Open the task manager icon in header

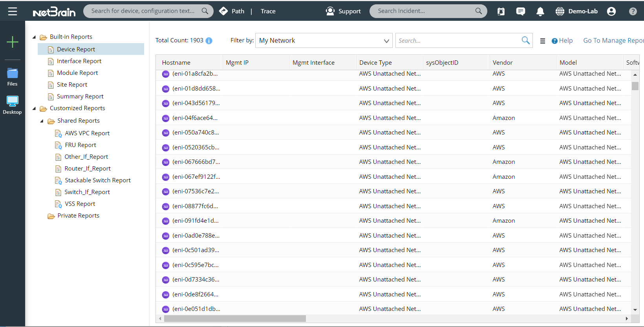(x=501, y=11)
